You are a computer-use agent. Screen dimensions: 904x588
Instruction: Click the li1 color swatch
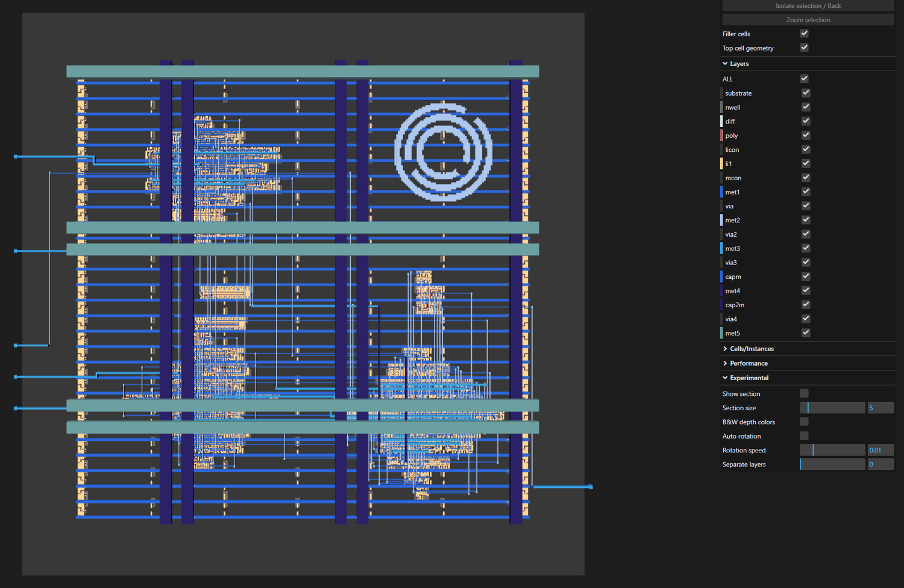coord(721,163)
